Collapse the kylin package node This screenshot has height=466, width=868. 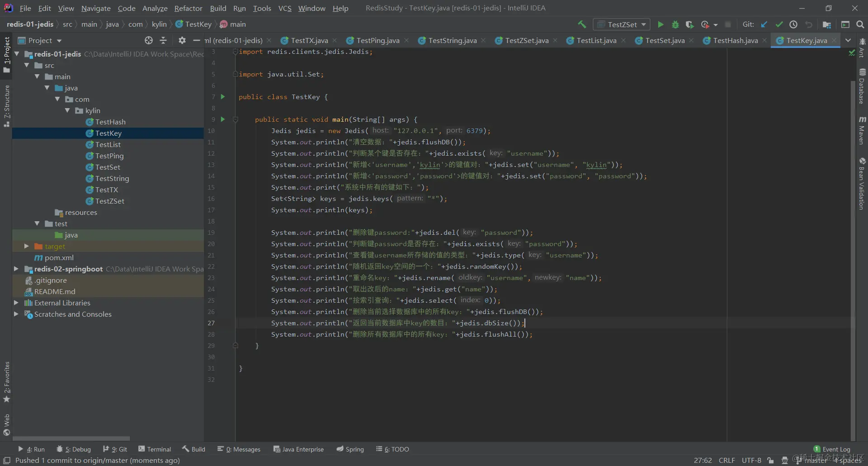click(x=67, y=110)
